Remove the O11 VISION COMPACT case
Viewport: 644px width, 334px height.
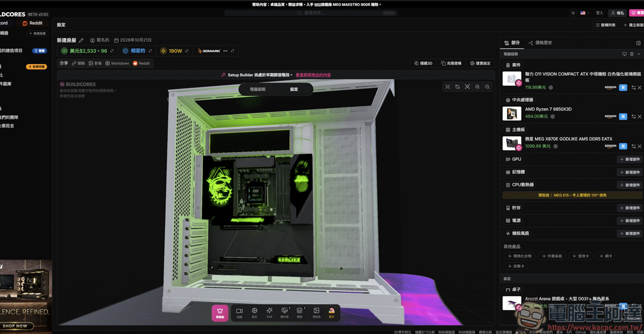click(640, 88)
